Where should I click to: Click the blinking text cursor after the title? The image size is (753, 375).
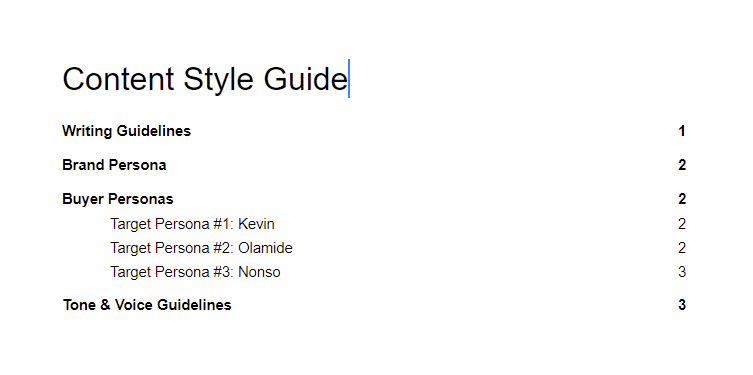pyautogui.click(x=349, y=79)
